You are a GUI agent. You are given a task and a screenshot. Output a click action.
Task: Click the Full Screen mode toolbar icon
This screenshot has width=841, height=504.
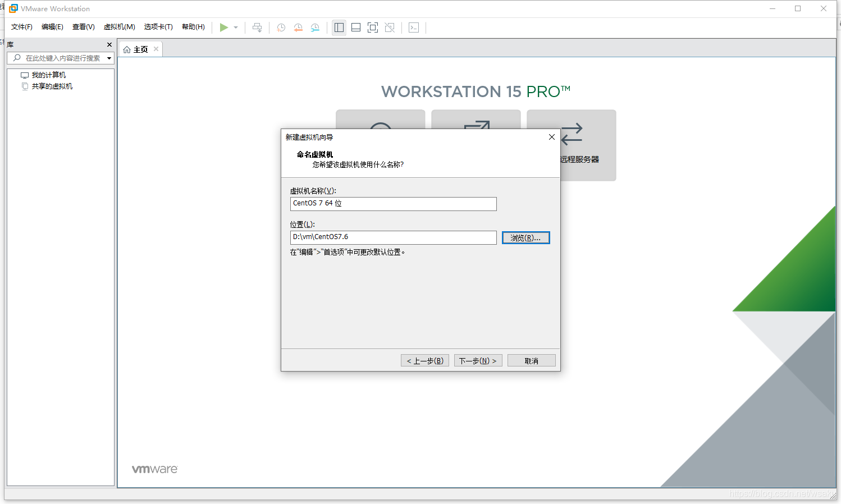click(373, 28)
